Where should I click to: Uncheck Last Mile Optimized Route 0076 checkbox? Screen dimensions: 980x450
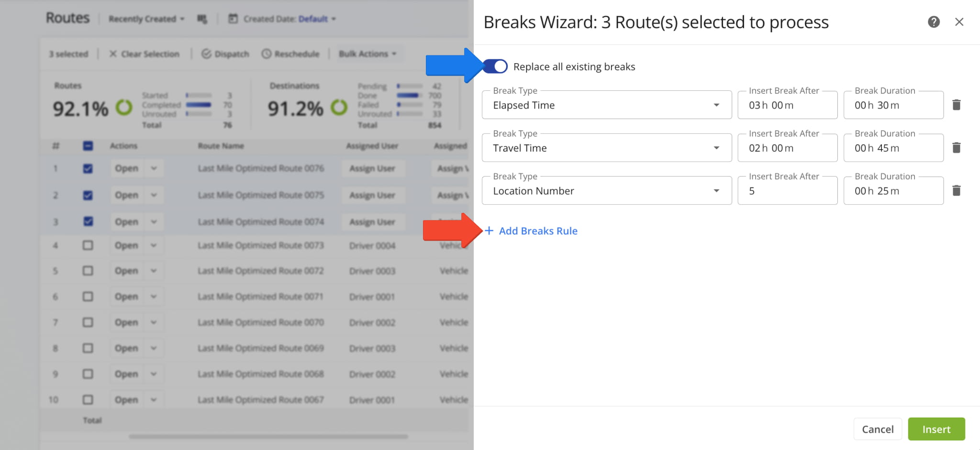tap(88, 168)
